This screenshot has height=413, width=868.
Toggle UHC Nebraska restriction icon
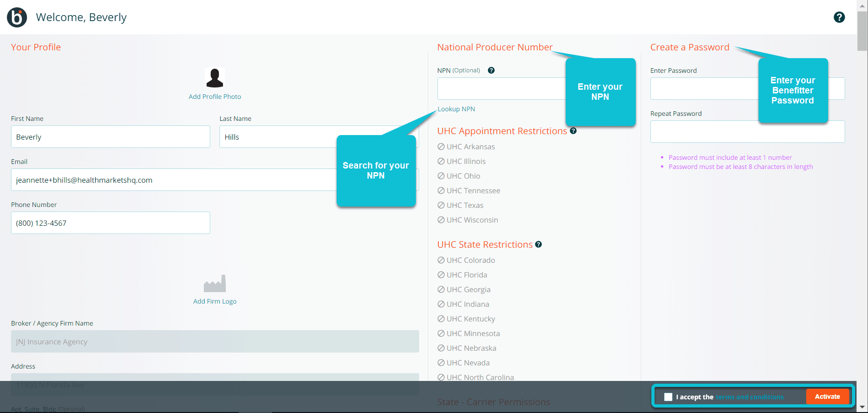coord(441,348)
